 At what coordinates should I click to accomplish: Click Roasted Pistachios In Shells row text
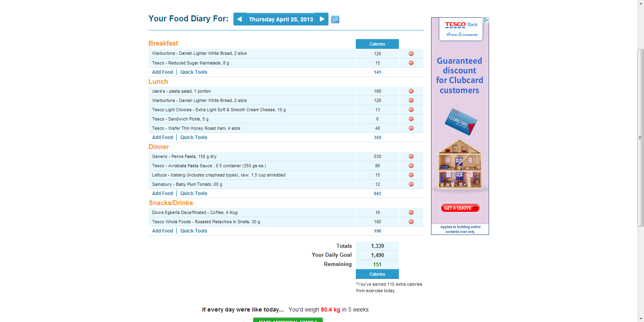[x=206, y=222]
